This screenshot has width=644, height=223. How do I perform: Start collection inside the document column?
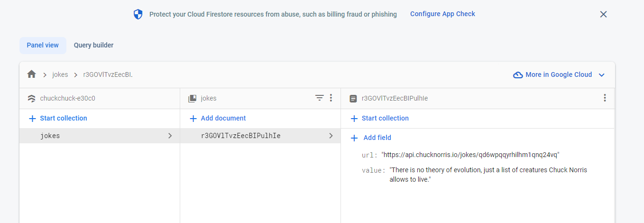(379, 118)
